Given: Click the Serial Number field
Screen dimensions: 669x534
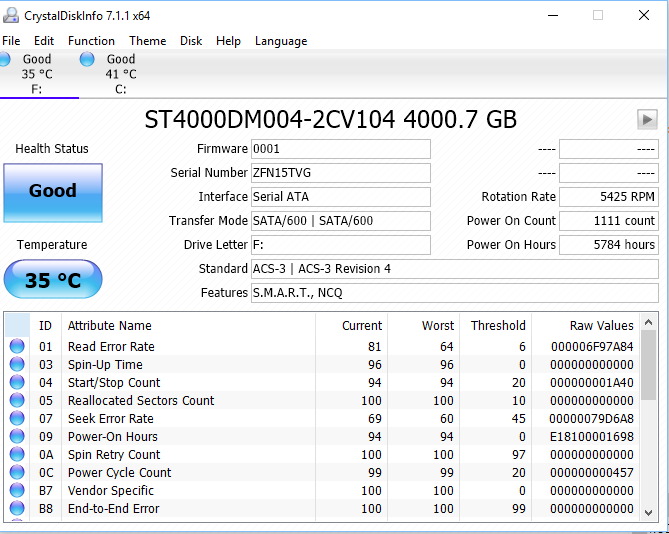Looking at the screenshot, I should [340, 173].
